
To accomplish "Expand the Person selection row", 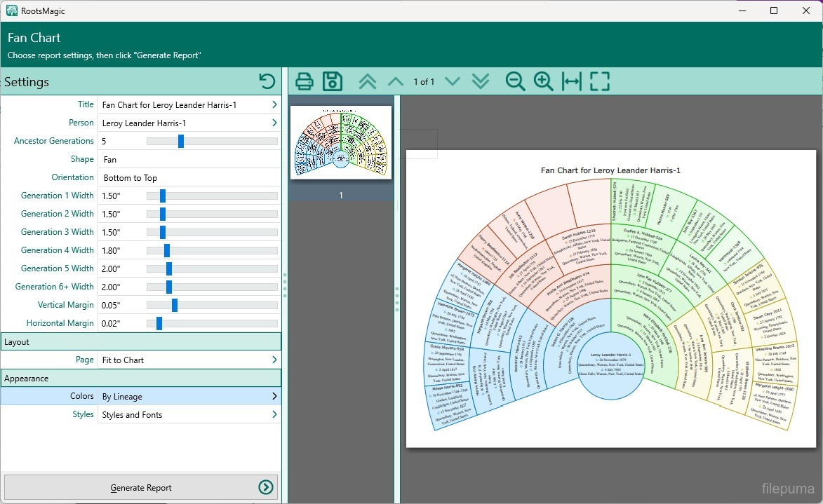I will (x=274, y=123).
